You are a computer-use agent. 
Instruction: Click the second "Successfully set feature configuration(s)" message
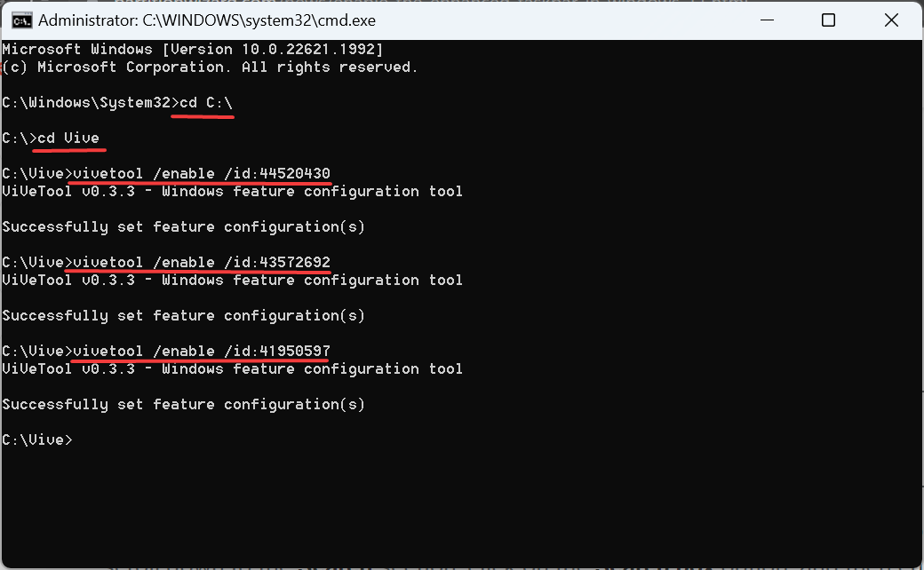[x=183, y=316]
